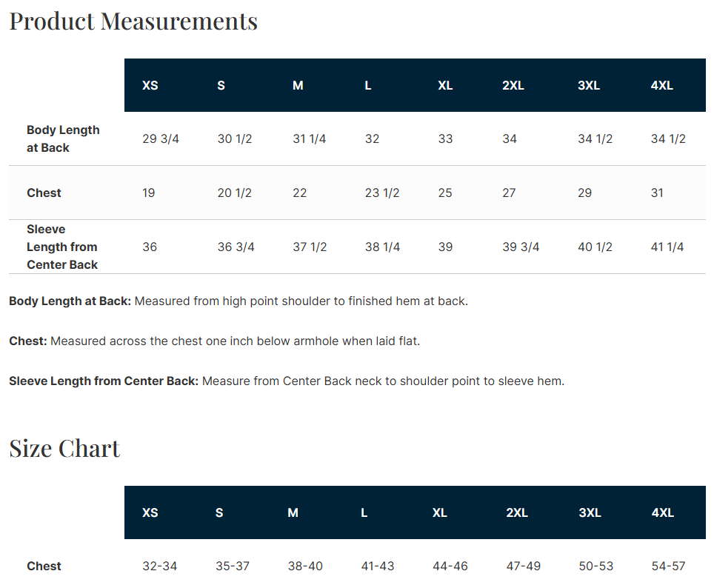Select the Body Length at Back definition text
The width and height of the screenshot is (714, 588).
tap(238, 301)
